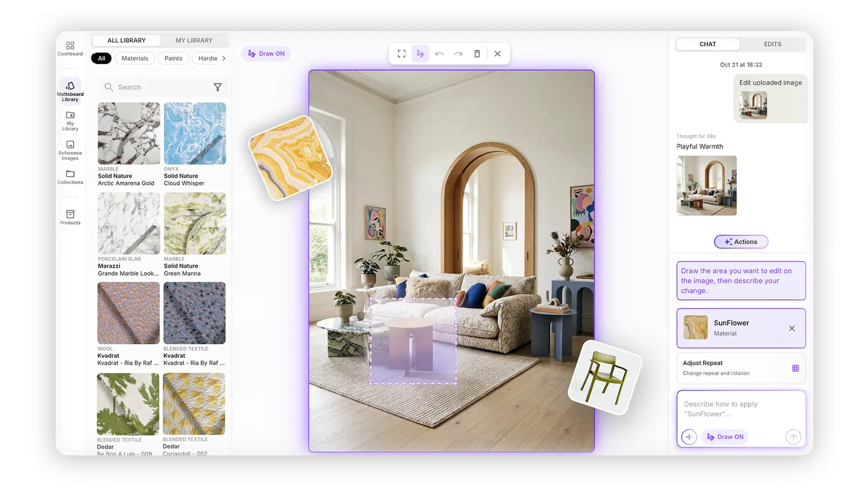868x488 pixels.
Task: Click the floating yellow agate material card
Action: tap(290, 158)
